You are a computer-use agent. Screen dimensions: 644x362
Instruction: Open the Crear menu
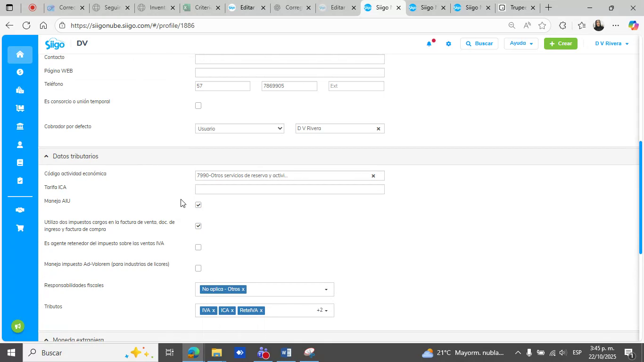coord(561,43)
